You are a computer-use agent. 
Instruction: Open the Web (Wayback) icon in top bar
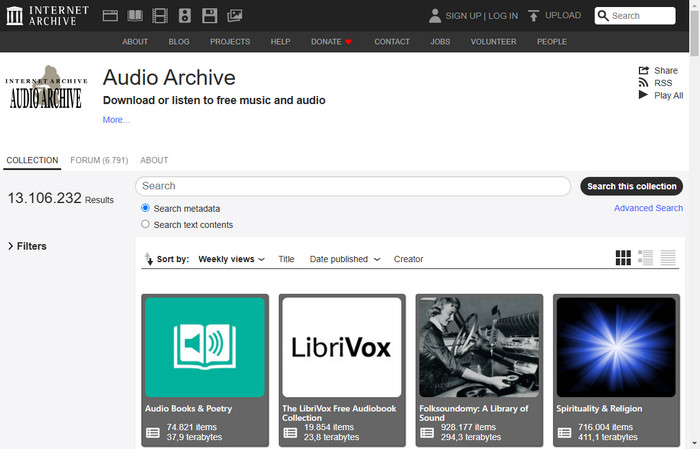pyautogui.click(x=110, y=16)
